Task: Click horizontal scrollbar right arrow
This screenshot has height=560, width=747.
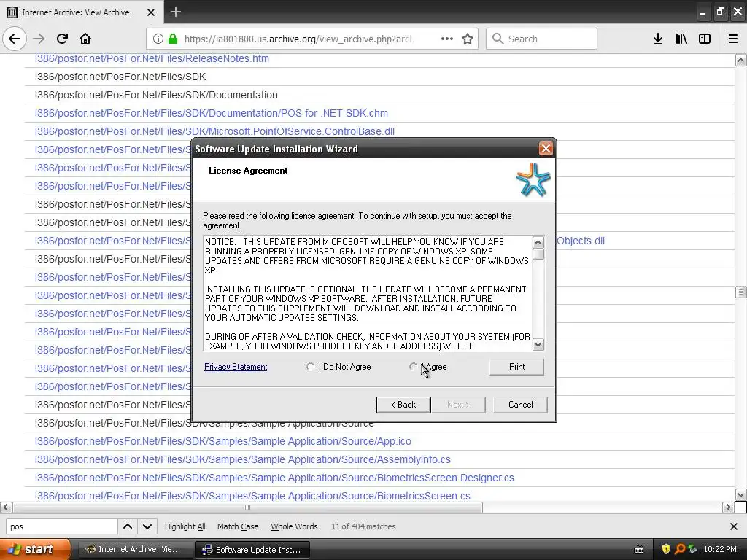Action: pyautogui.click(x=728, y=507)
